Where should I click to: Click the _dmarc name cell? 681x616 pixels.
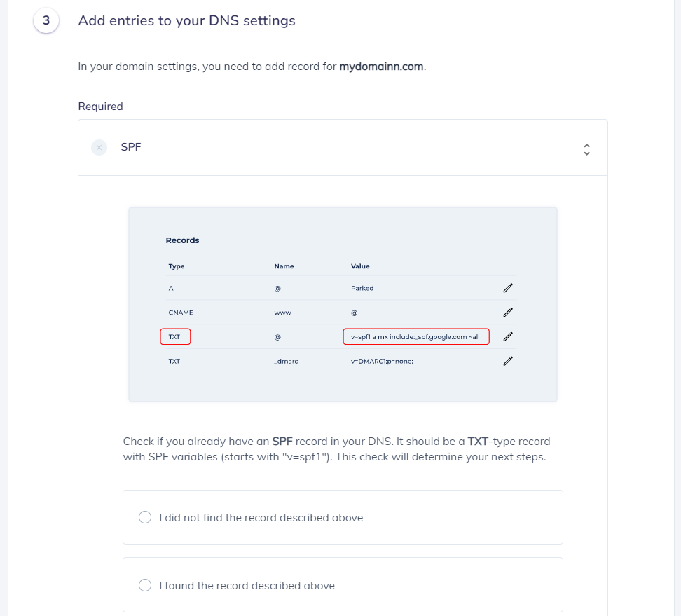click(286, 362)
